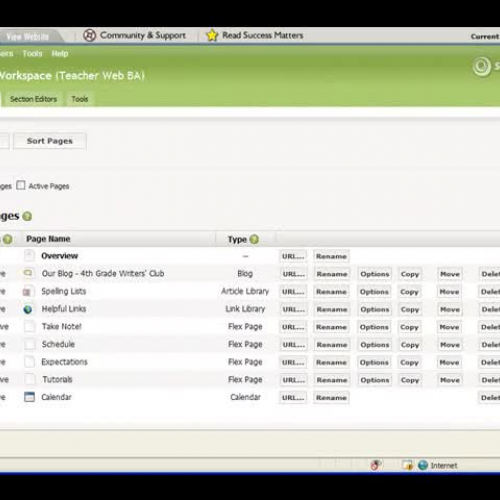Click the Overview page icon

(29, 256)
